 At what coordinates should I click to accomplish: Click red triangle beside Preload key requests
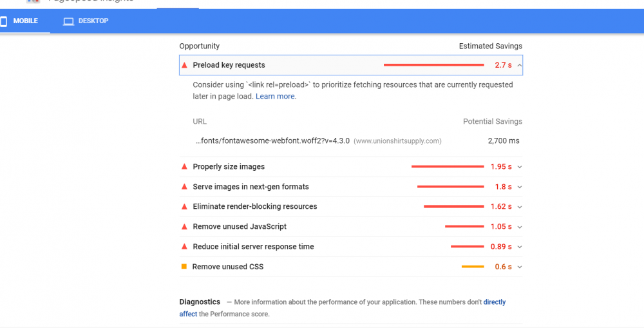(x=185, y=65)
